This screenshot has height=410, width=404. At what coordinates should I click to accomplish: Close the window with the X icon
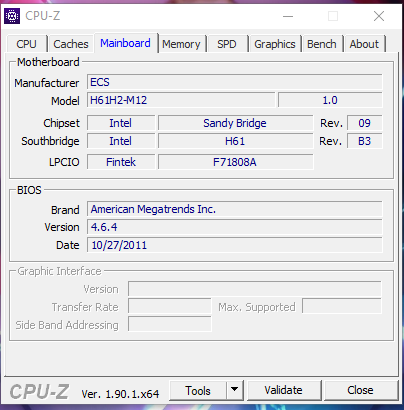(379, 16)
